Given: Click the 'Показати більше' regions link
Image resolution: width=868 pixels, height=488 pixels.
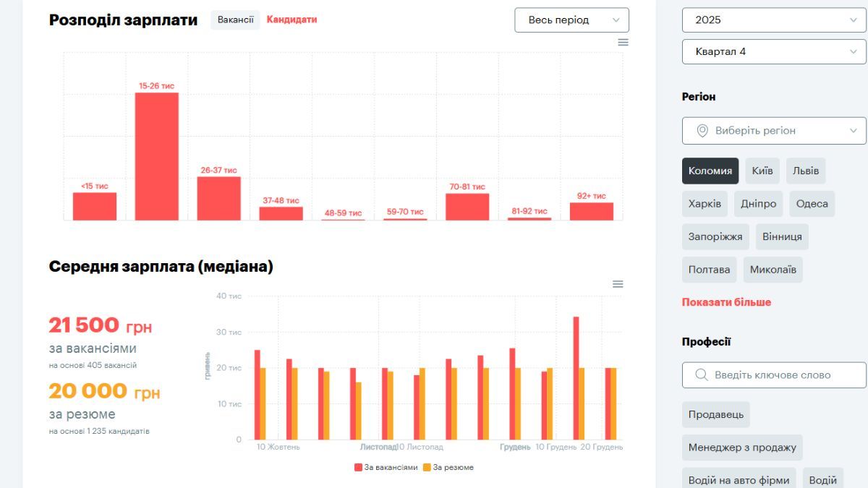Looking at the screenshot, I should pos(726,302).
